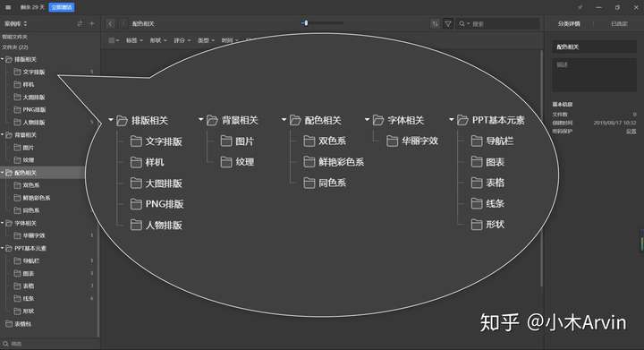Open the 案例库 library switcher dropdown
644x350 pixels.
pos(15,24)
